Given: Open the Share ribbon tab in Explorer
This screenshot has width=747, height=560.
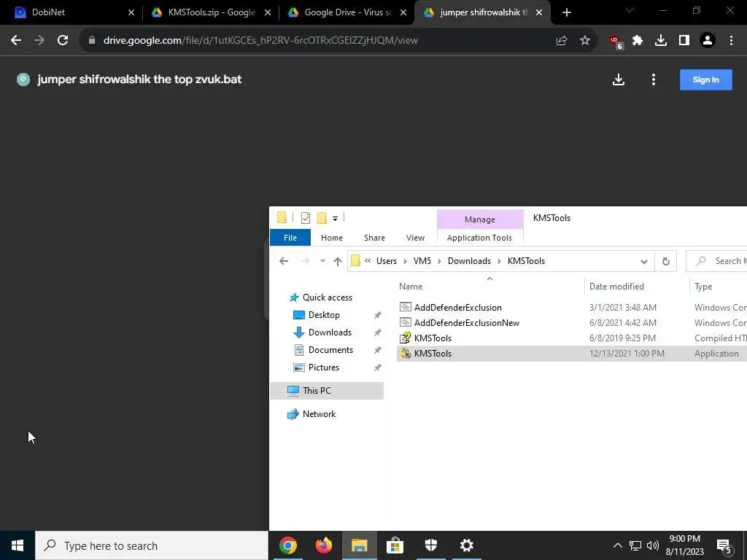Looking at the screenshot, I should pyautogui.click(x=374, y=238).
